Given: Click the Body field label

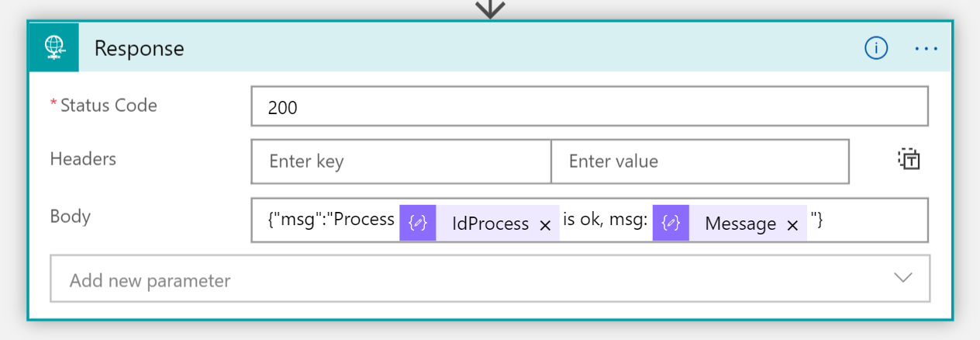Looking at the screenshot, I should tap(71, 216).
